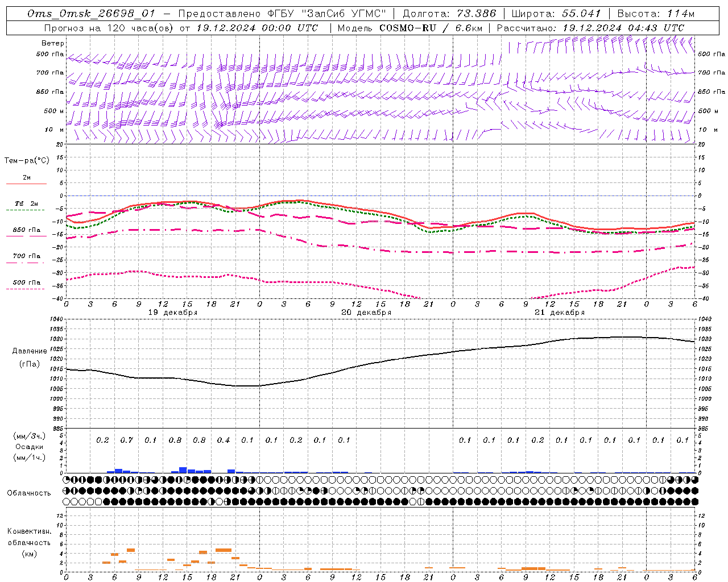The image size is (728, 582).
Task: Click the (км) unit under convective cloud label
Action: pyautogui.click(x=29, y=554)
